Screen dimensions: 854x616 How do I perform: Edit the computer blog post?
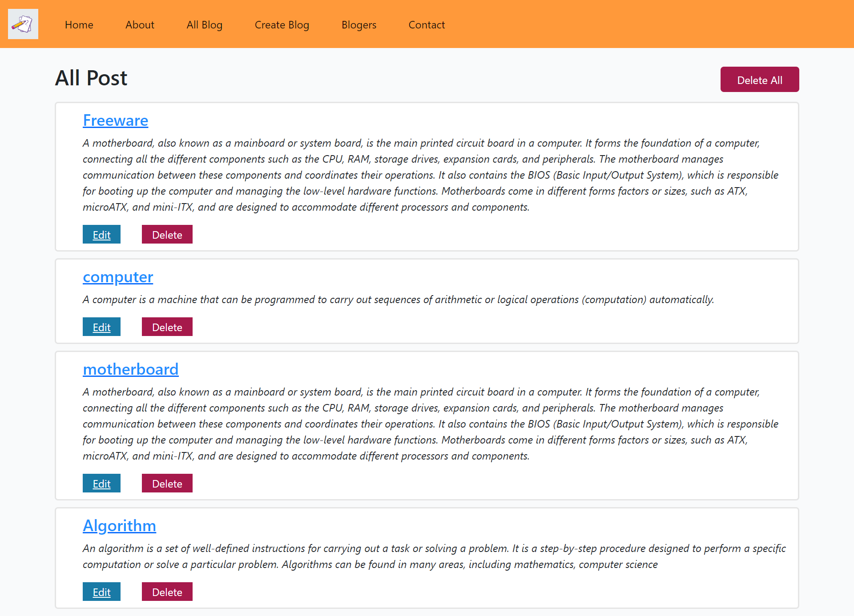pos(101,326)
